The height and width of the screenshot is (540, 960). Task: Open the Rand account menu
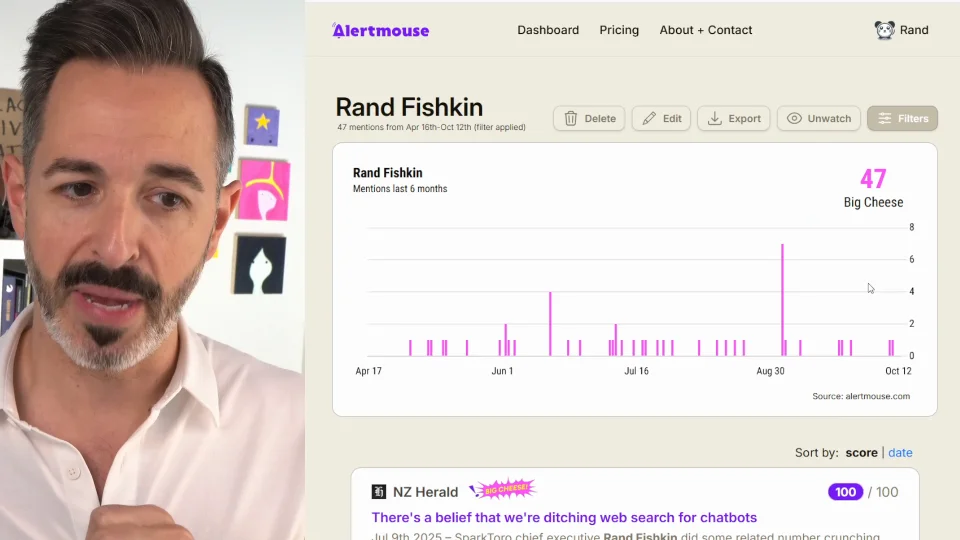[901, 30]
